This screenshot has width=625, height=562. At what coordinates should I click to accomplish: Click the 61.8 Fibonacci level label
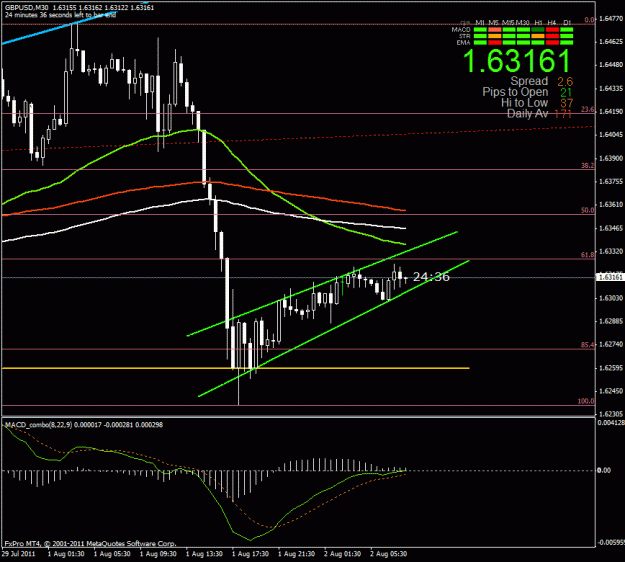tap(588, 255)
